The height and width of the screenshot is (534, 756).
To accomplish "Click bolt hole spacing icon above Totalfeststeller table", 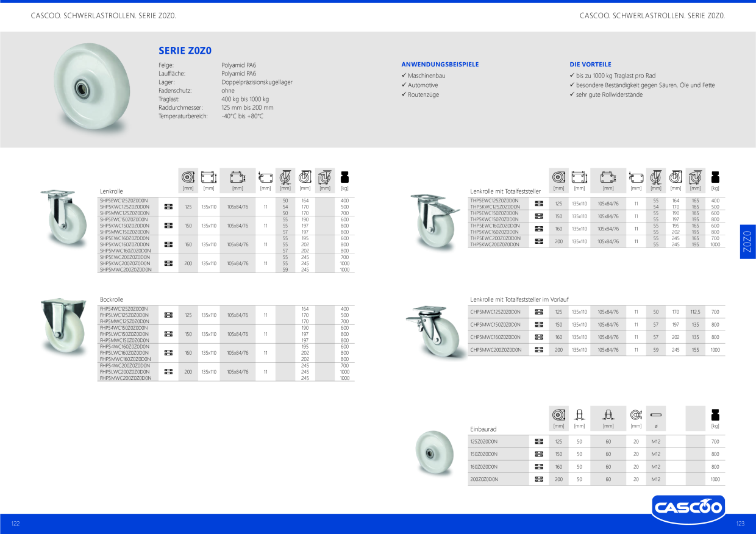I will point(608,177).
